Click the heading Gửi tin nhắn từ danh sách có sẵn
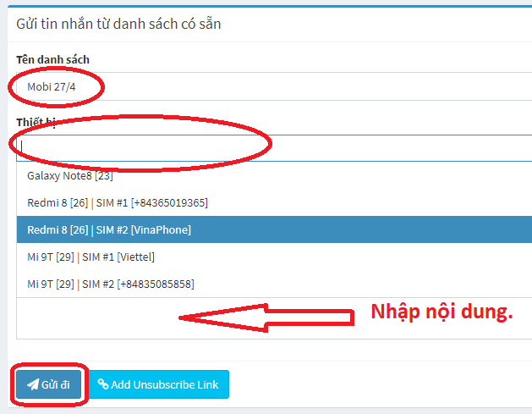The width and height of the screenshot is (532, 414). click(118, 24)
